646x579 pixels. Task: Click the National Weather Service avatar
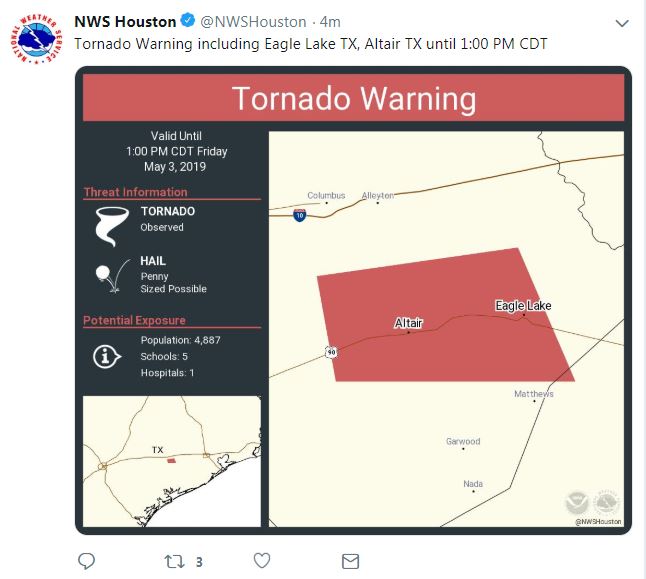click(x=37, y=39)
